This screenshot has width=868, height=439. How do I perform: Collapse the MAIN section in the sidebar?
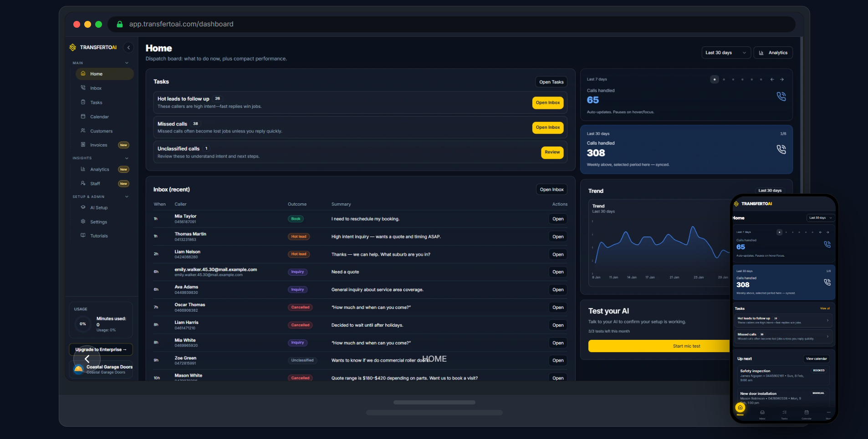pos(126,63)
